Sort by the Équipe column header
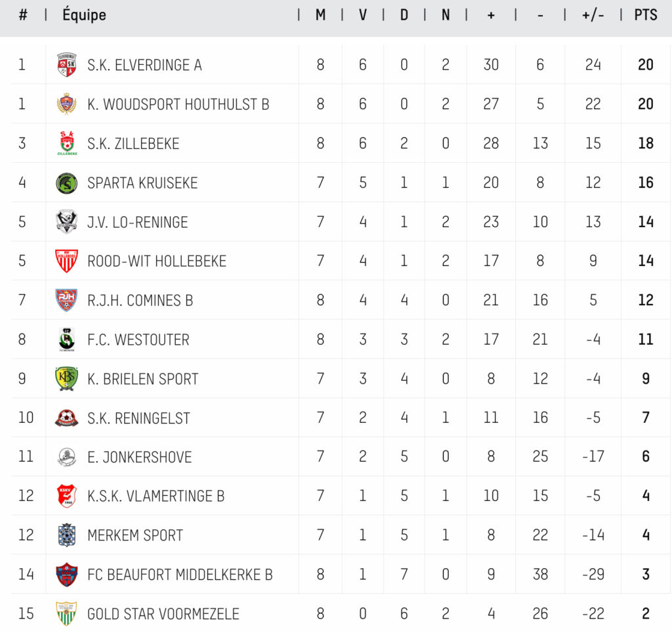The image size is (672, 639). pyautogui.click(x=84, y=15)
